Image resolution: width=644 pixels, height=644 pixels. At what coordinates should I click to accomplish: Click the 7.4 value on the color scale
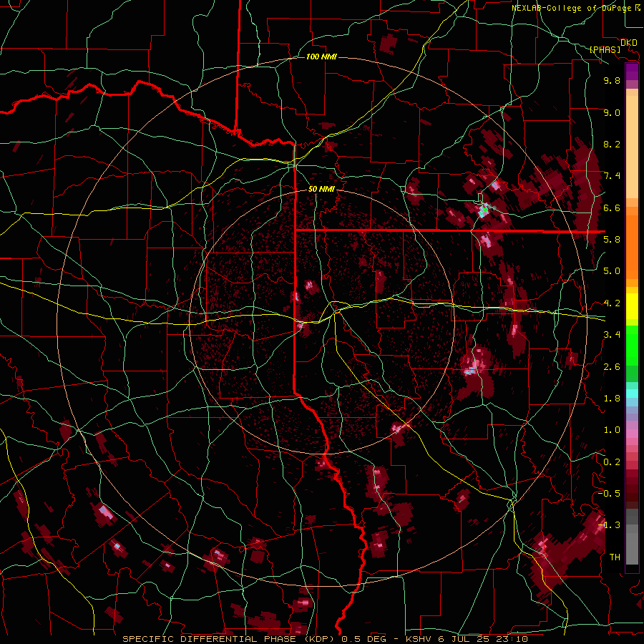point(612,176)
